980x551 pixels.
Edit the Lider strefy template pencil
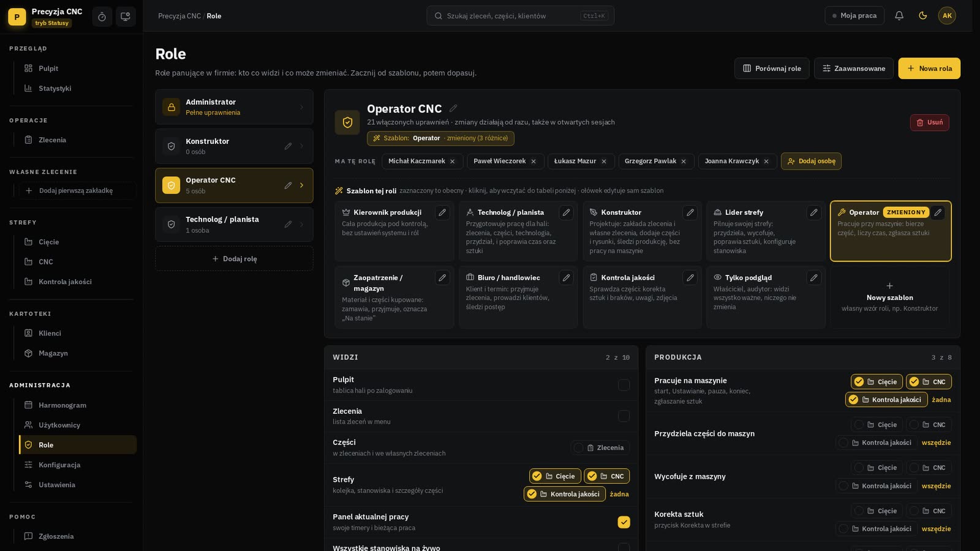813,212
